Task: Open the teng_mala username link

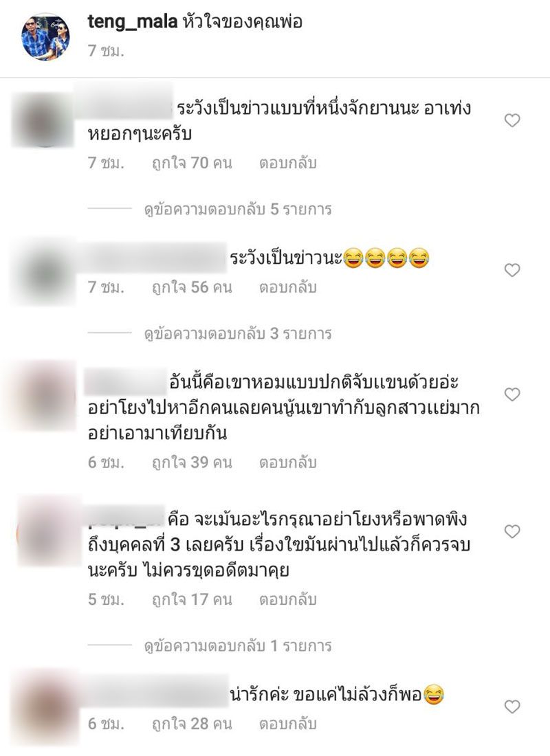Action: [133, 22]
